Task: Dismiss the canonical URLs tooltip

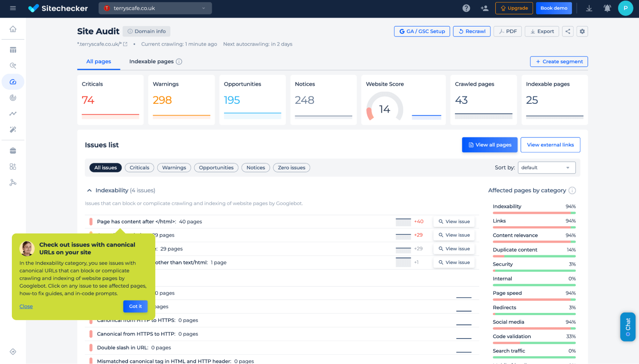Action: point(26,306)
